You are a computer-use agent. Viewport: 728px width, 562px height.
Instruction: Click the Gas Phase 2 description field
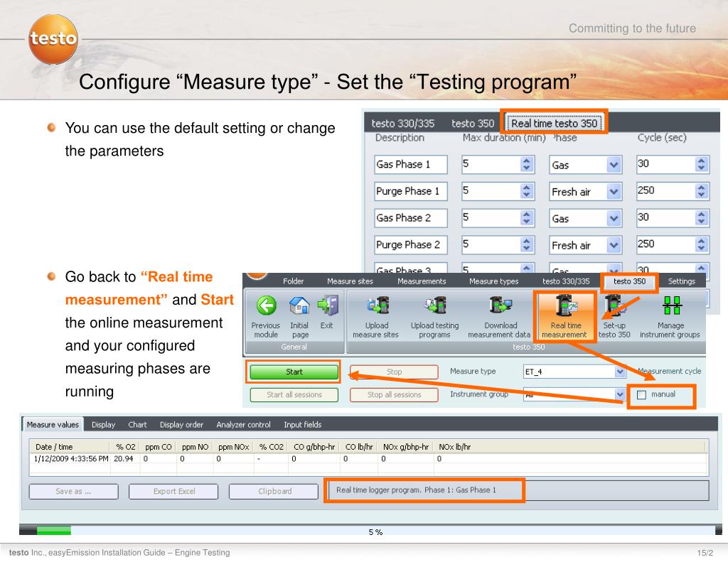tap(410, 218)
